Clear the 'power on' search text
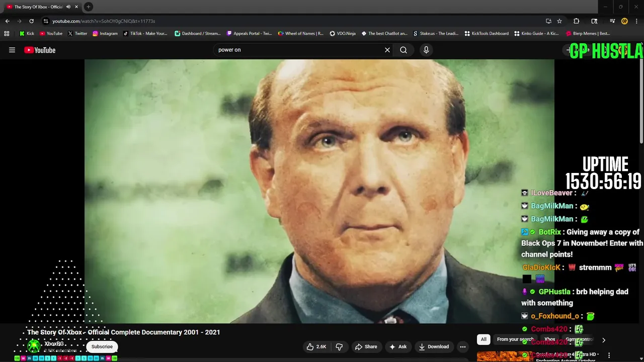The height and width of the screenshot is (362, 644). click(x=387, y=50)
